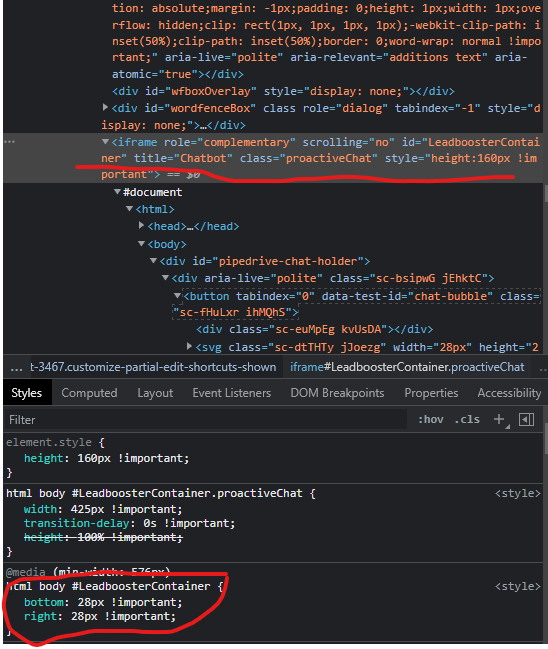
Task: Expand the head element node
Action: click(x=142, y=226)
